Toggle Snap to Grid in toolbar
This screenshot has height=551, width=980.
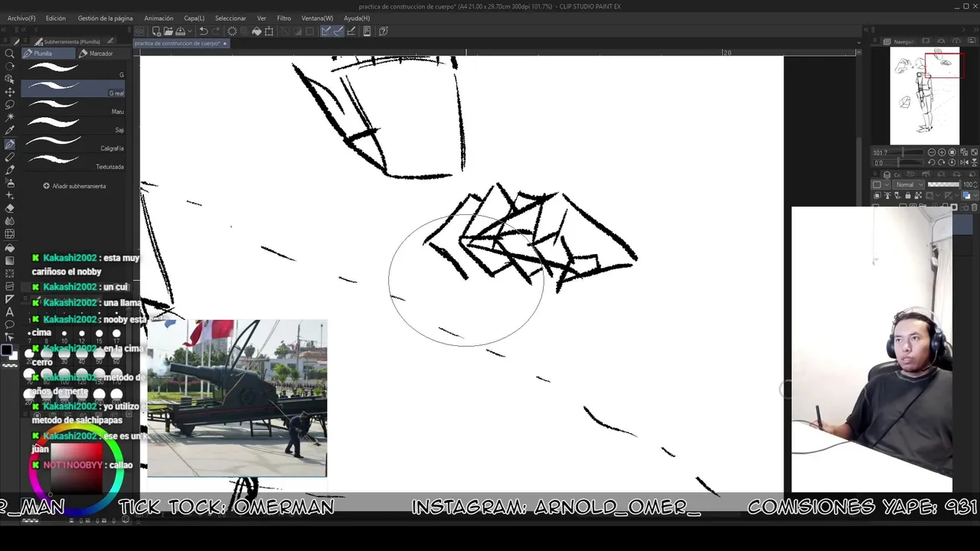[x=351, y=31]
